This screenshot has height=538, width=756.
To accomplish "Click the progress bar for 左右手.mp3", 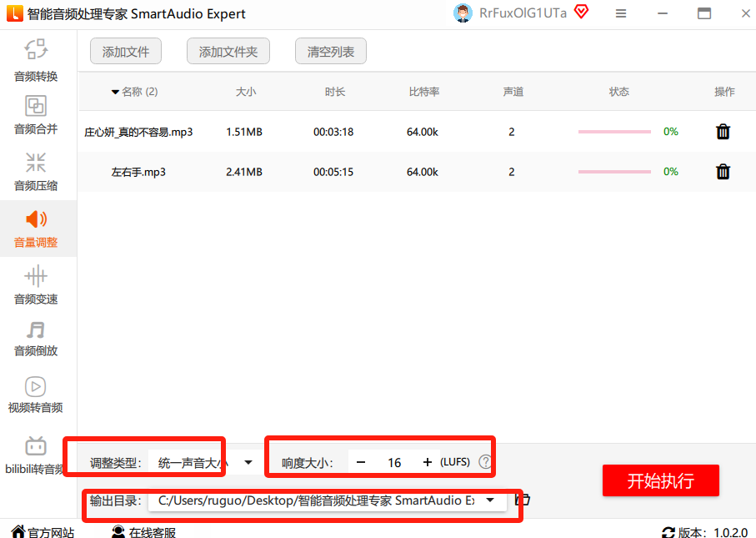I will coord(614,172).
